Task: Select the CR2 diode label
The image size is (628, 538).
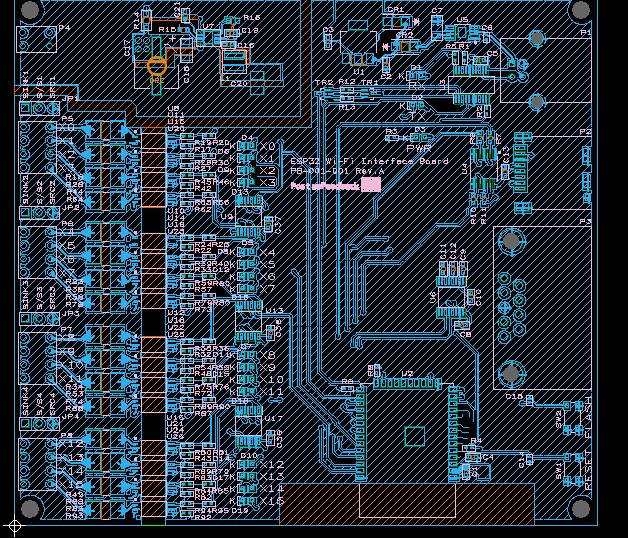Action: [404, 35]
